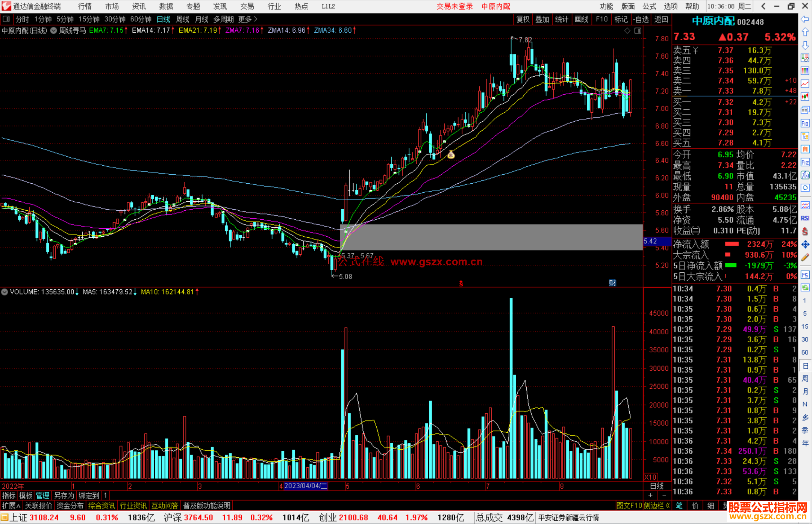Screen dimensions: 812x524
Task: Select the 笔 tab under tick list
Action: click(x=679, y=506)
